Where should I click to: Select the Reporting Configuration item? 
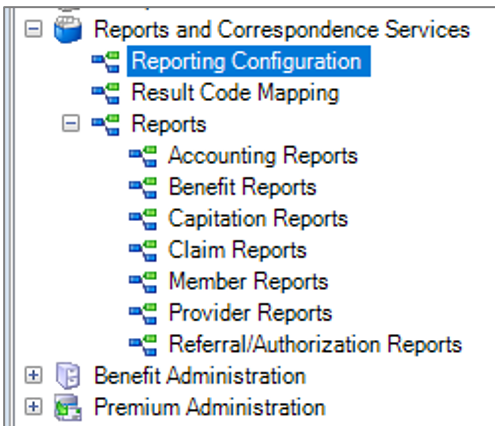click(x=249, y=61)
